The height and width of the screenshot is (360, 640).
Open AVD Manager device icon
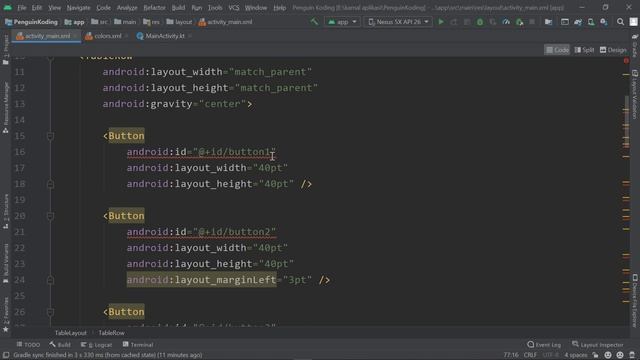[591, 22]
